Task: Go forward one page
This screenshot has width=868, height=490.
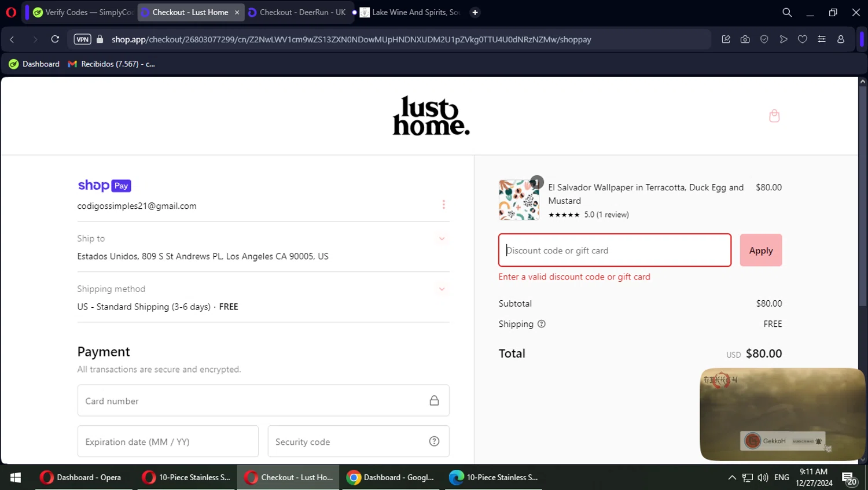Action: [35, 39]
